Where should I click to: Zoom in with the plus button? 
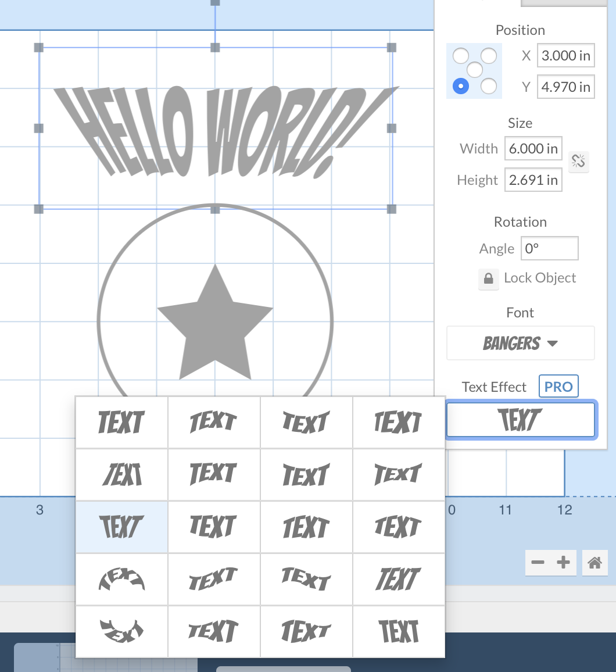[563, 562]
